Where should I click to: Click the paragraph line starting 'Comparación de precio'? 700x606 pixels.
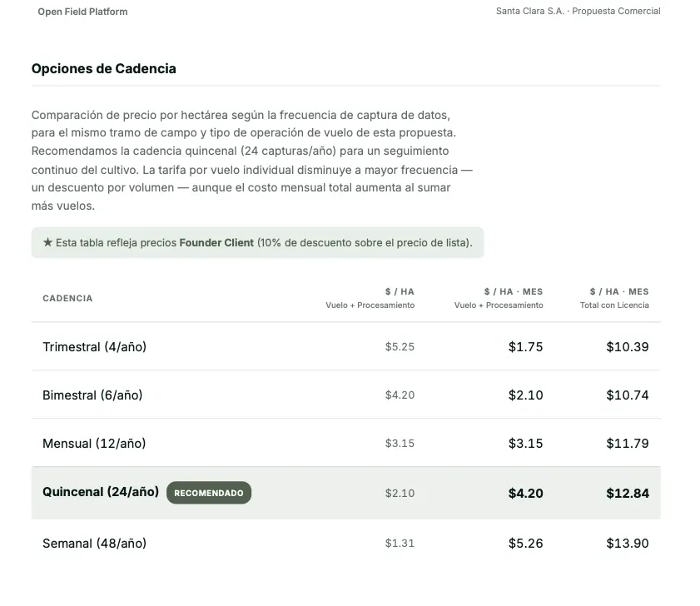coord(241,115)
